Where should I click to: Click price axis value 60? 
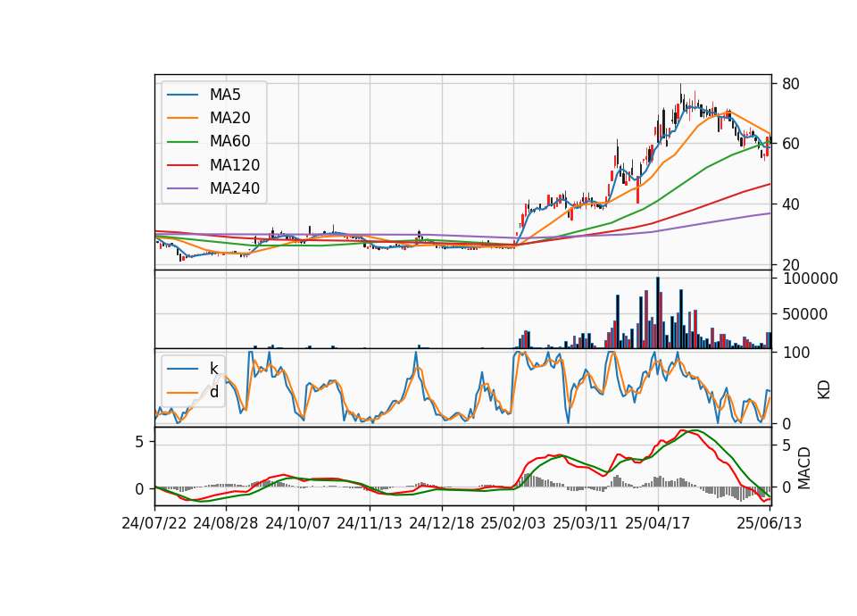pyautogui.click(x=790, y=144)
